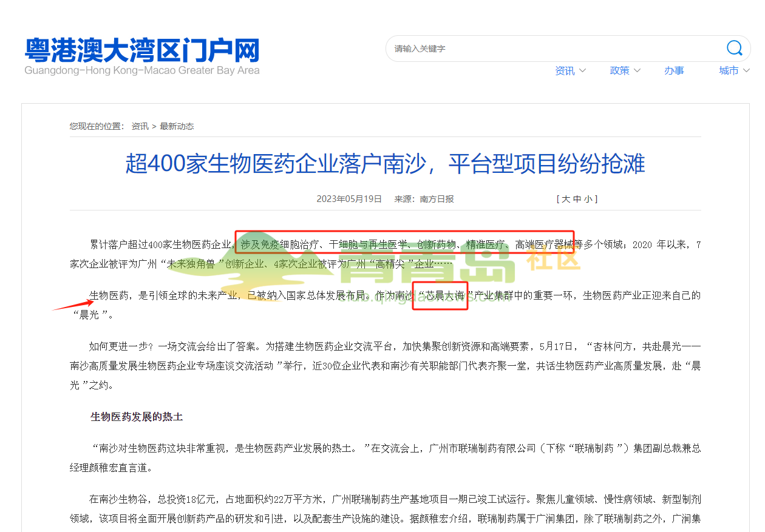Set font size to 小
This screenshot has height=532, width=765.
click(x=588, y=199)
